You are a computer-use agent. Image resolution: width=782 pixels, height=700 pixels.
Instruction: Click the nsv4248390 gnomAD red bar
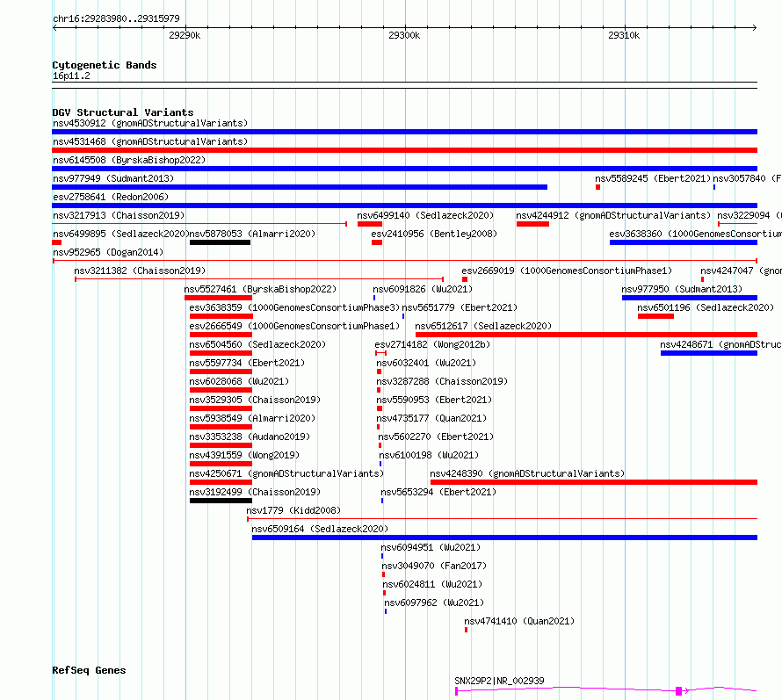594,482
